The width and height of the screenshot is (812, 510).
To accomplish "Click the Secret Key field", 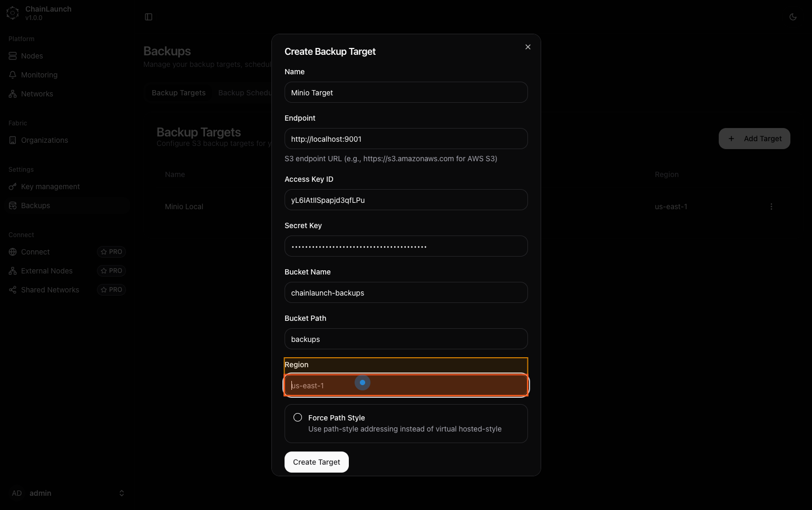I will pos(406,246).
